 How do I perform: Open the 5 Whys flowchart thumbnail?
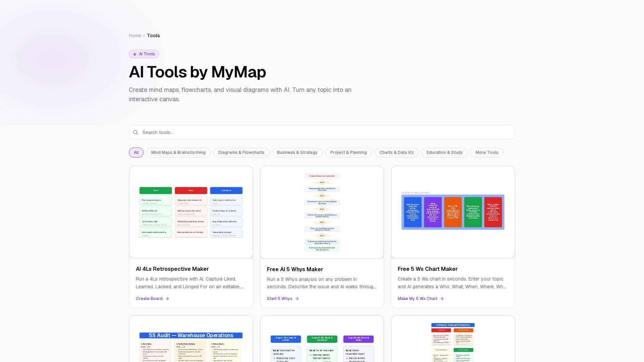(x=322, y=213)
